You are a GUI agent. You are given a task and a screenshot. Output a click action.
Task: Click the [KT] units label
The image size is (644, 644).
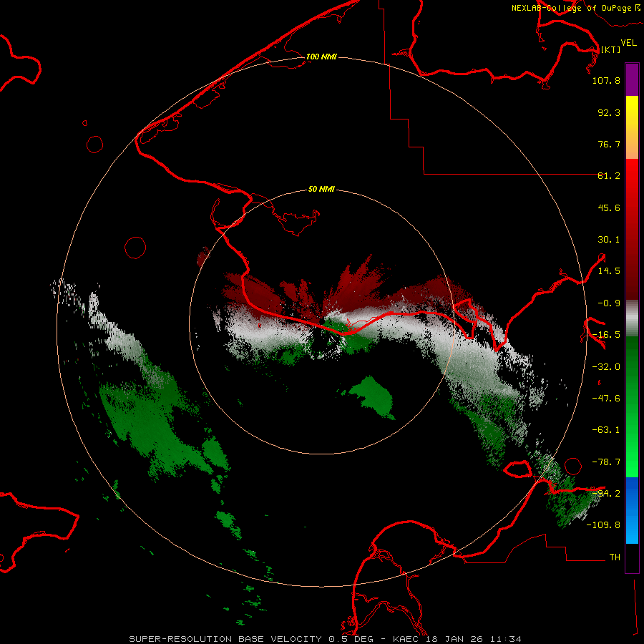point(610,49)
